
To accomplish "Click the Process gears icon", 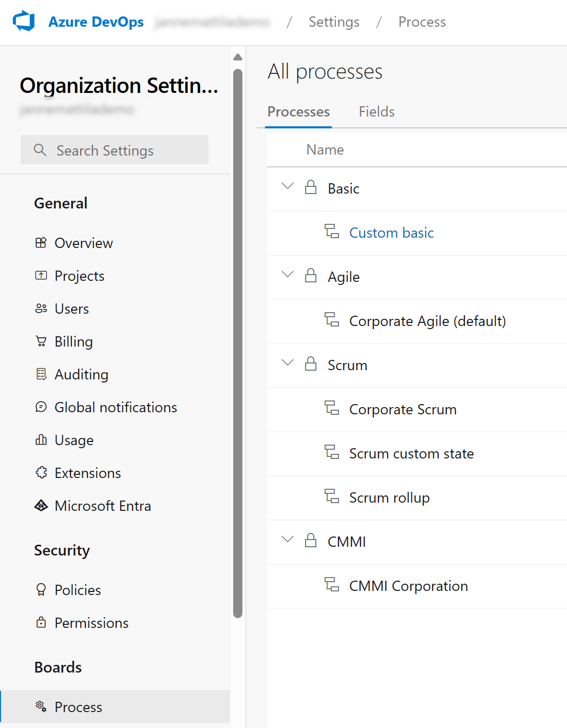I will point(41,706).
